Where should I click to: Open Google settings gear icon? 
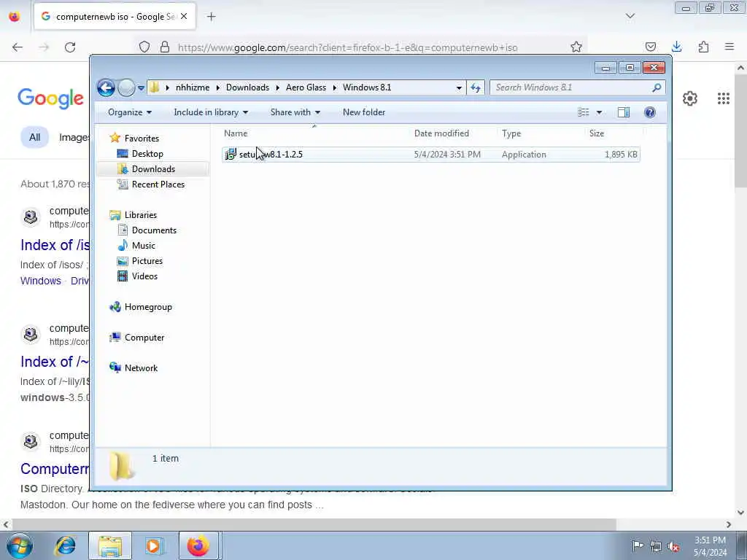click(690, 98)
